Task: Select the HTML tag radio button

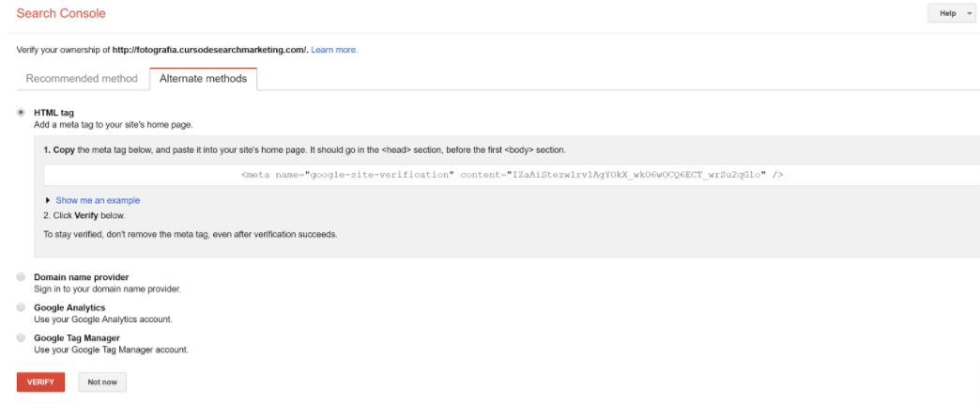Action: (x=22, y=113)
